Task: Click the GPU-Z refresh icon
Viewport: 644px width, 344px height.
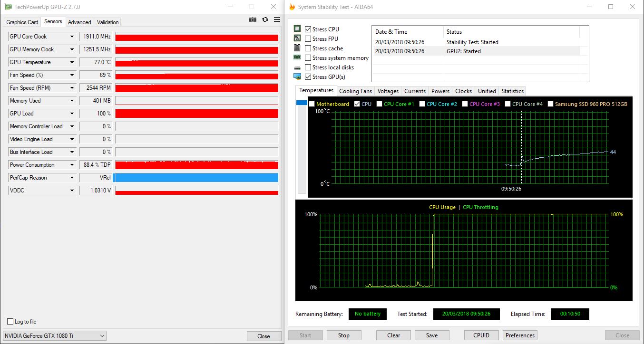Action: (265, 19)
